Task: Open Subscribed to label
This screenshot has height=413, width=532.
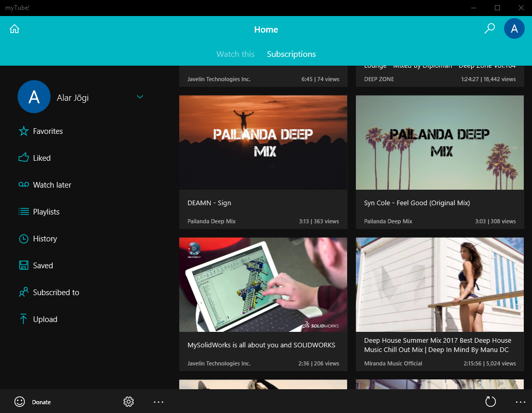Action: point(56,293)
